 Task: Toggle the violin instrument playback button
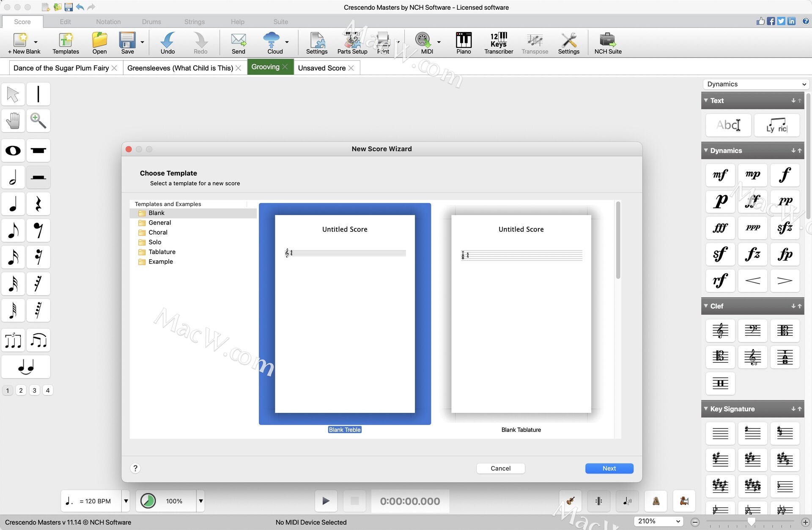(x=571, y=501)
